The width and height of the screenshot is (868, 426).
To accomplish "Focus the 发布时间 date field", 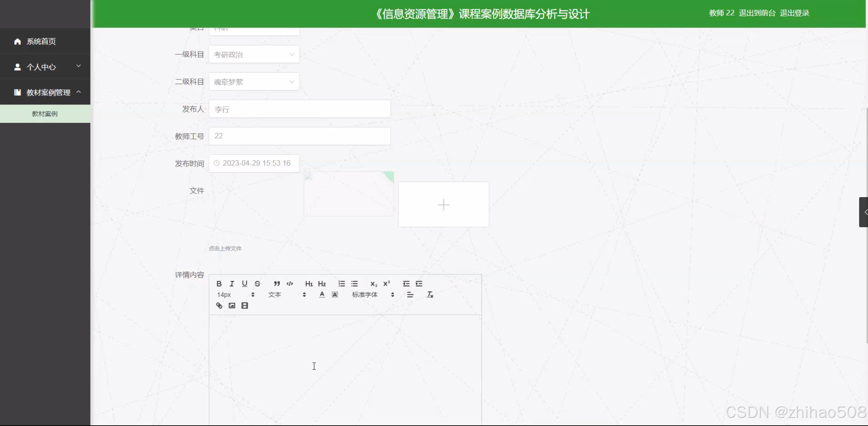I will 254,163.
